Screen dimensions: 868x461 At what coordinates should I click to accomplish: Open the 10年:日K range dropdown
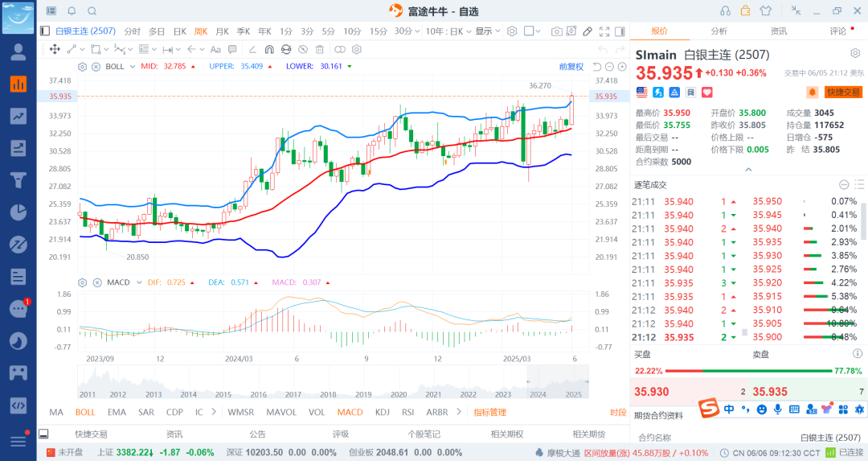448,31
